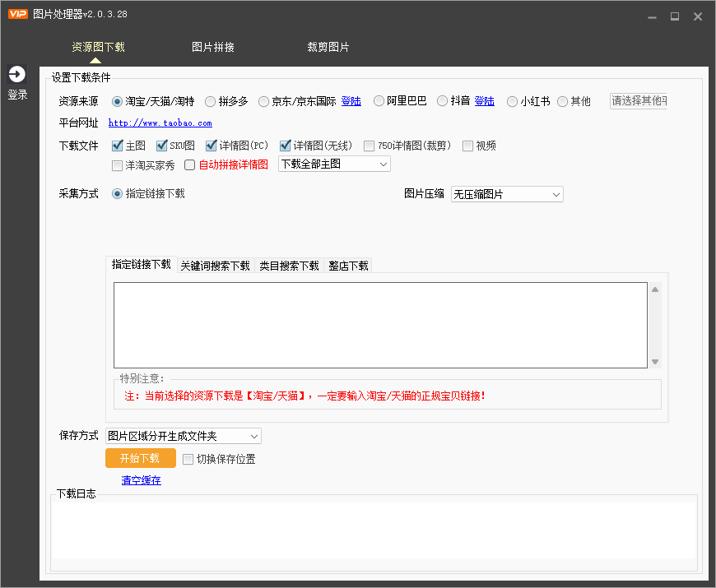The height and width of the screenshot is (588, 716).
Task: Click the 登录 label in sidebar
Action: [17, 95]
